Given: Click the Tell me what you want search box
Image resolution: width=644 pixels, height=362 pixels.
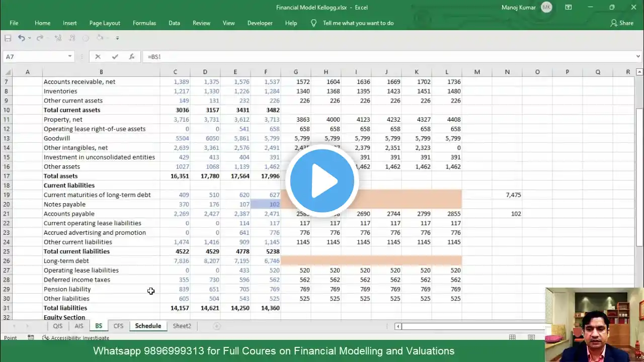Looking at the screenshot, I should tap(358, 23).
